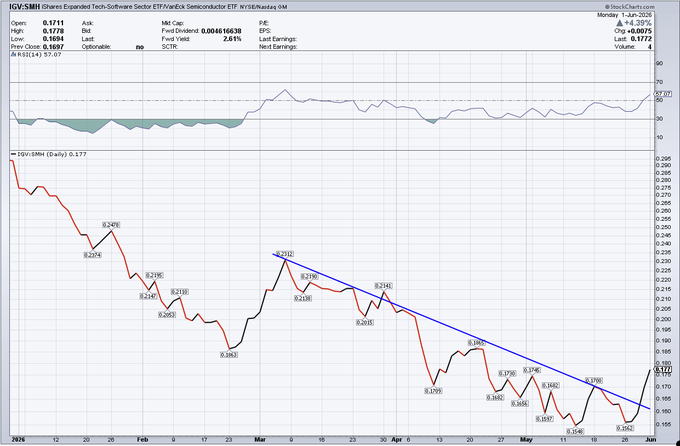The height and width of the screenshot is (446, 680).
Task: Click the 57.07 RSI axis value tag
Action: [x=663, y=94]
